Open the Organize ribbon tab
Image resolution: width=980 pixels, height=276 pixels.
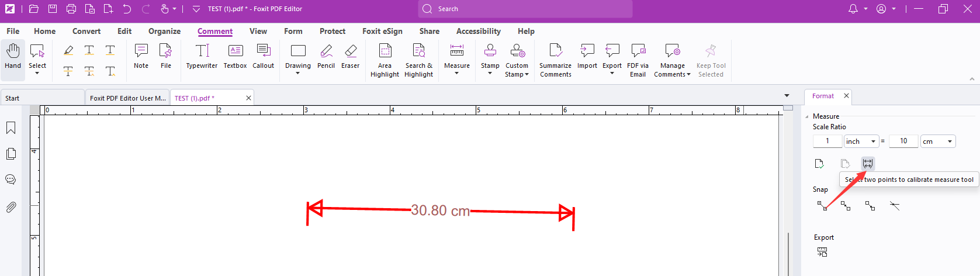(x=164, y=31)
